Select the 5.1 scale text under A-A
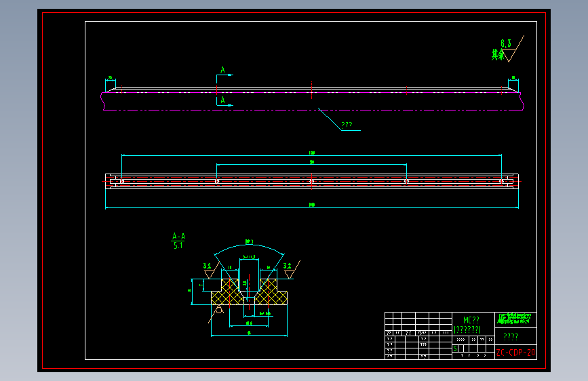This screenshot has width=588, height=381. (x=178, y=245)
